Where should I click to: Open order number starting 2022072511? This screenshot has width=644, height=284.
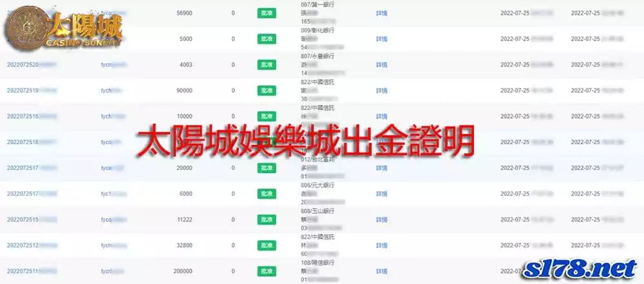pyautogui.click(x=32, y=271)
